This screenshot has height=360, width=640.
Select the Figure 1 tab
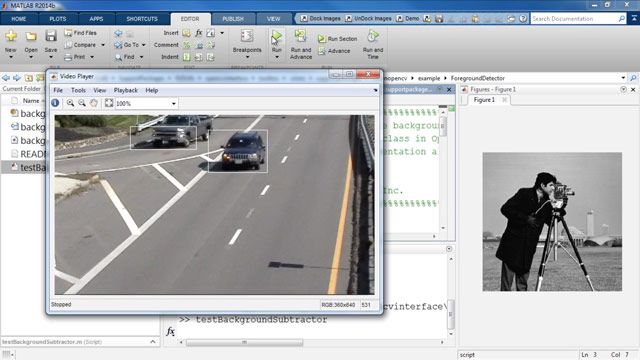[x=484, y=100]
